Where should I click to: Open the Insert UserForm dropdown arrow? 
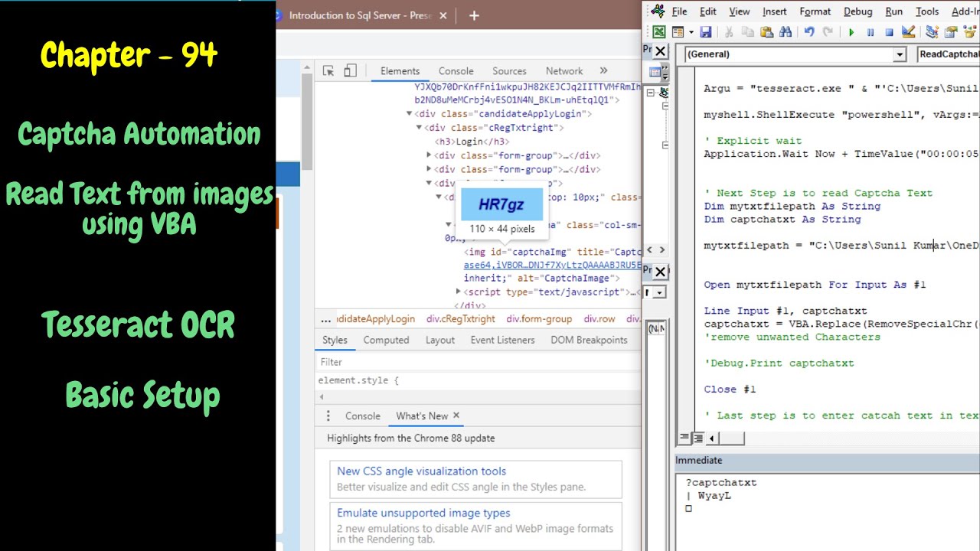[691, 32]
